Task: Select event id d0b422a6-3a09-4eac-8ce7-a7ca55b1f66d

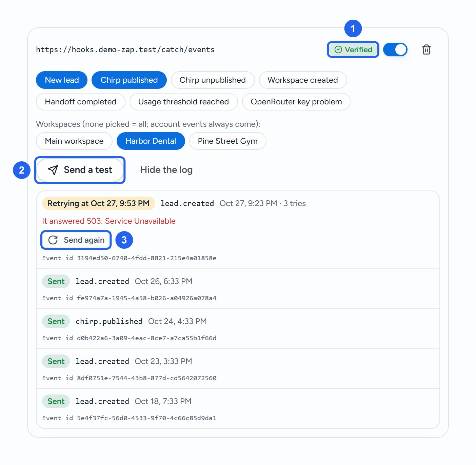Action: pyautogui.click(x=129, y=338)
